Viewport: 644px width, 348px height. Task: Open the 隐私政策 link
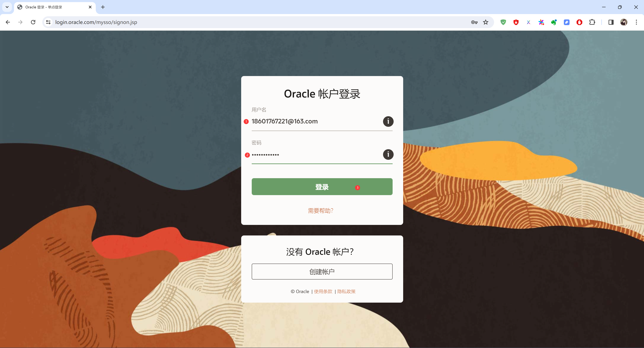346,291
